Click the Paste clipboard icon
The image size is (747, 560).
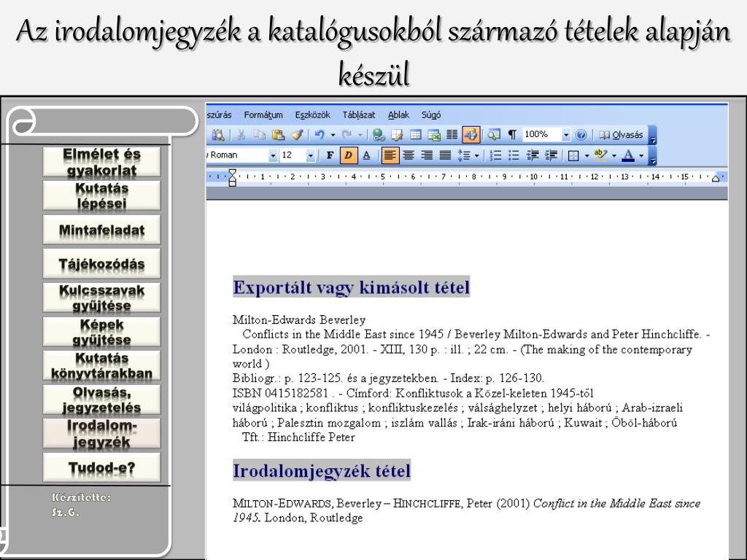(x=278, y=135)
